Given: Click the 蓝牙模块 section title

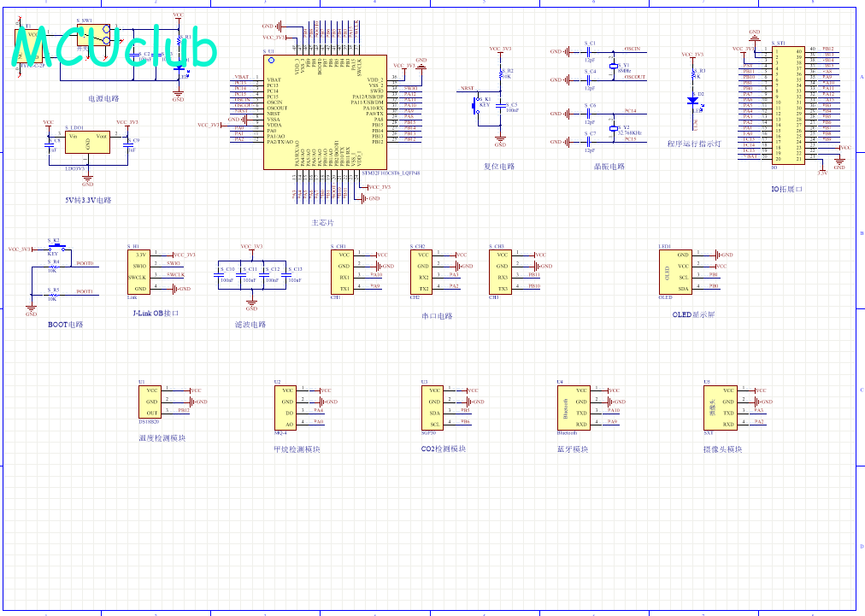Looking at the screenshot, I should click(x=573, y=449).
